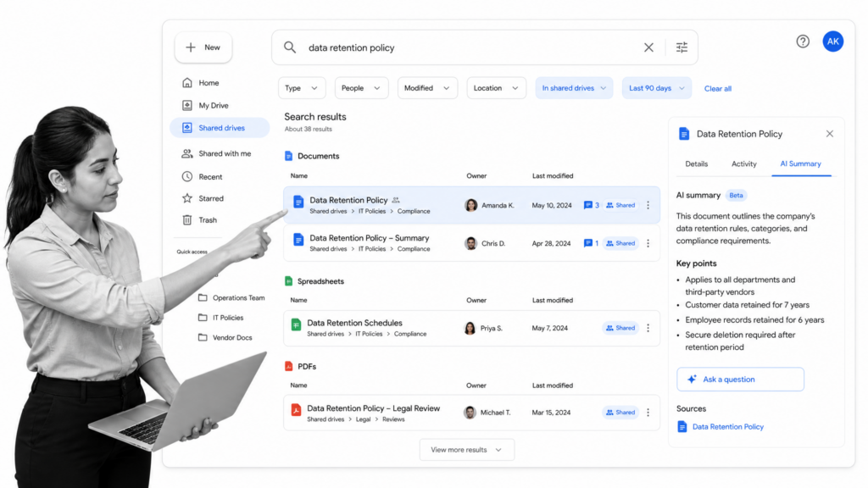Open more options for Summary document row
This screenshot has height=488, width=868.
pyautogui.click(x=648, y=243)
